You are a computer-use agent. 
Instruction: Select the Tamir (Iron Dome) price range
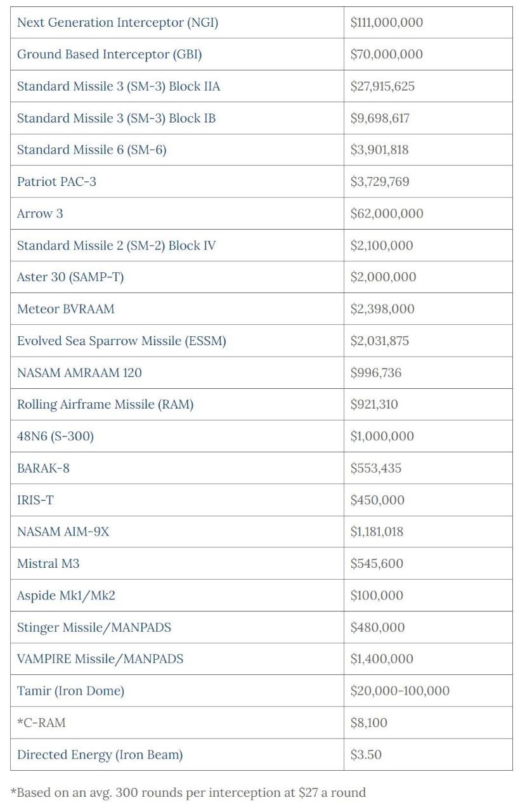tap(399, 691)
